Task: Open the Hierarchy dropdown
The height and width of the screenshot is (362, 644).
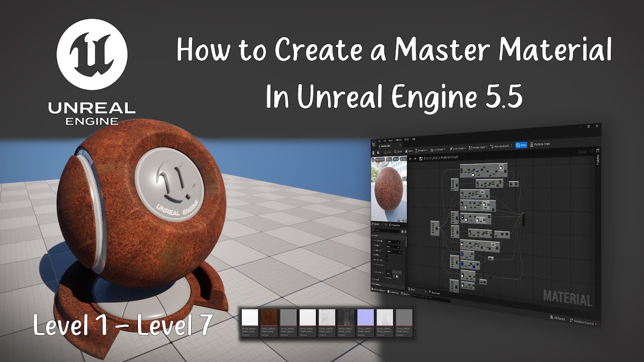Action: coord(422,150)
